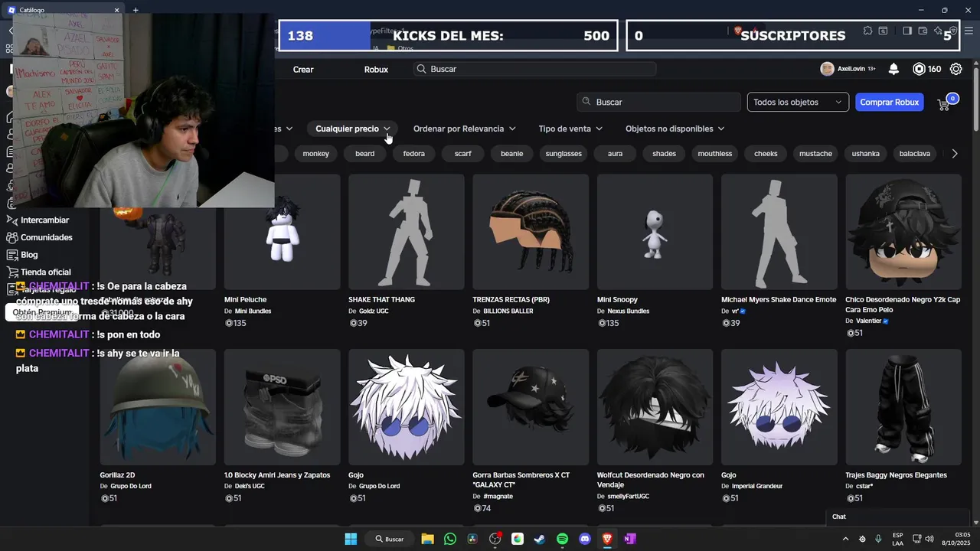Image resolution: width=980 pixels, height=551 pixels.
Task: Click the catalog Buscar search field
Action: pos(658,102)
